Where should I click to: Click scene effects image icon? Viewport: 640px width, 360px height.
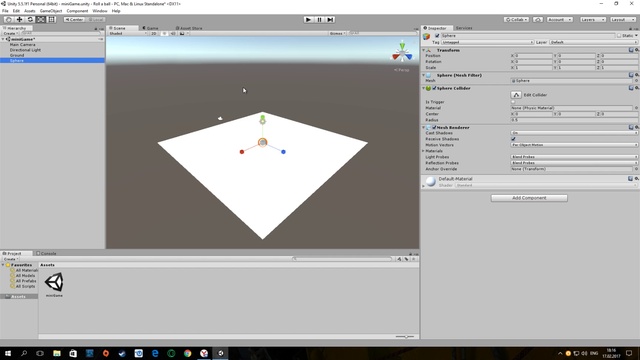coord(182,33)
